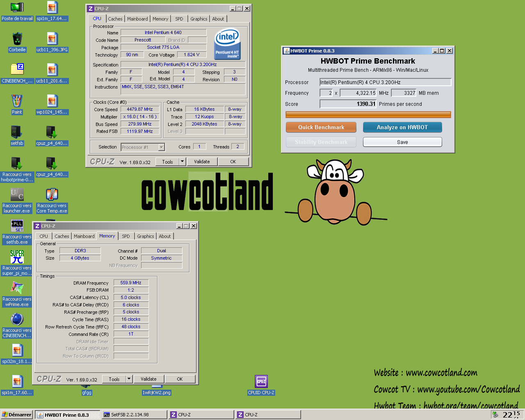Open spi1m_17.60 image file icon
This screenshot has height=420, width=525.
17,385
